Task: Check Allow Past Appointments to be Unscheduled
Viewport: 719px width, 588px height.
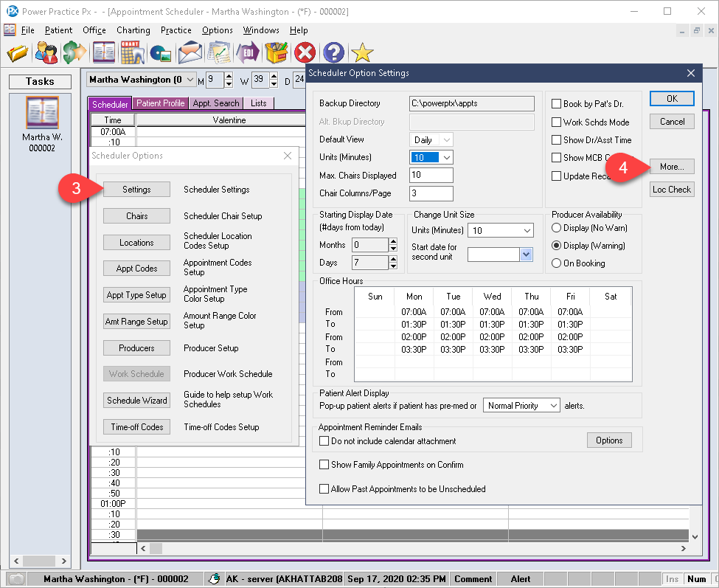Action: (x=324, y=489)
